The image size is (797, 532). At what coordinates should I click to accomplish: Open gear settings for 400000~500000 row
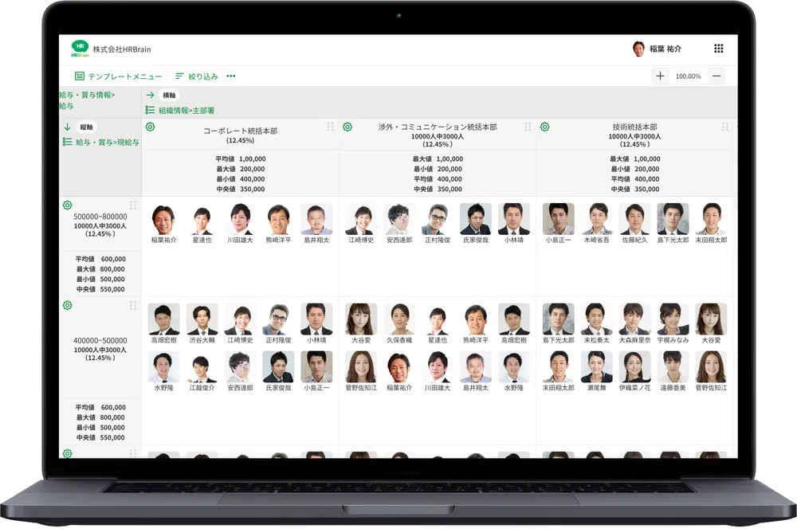click(x=67, y=305)
